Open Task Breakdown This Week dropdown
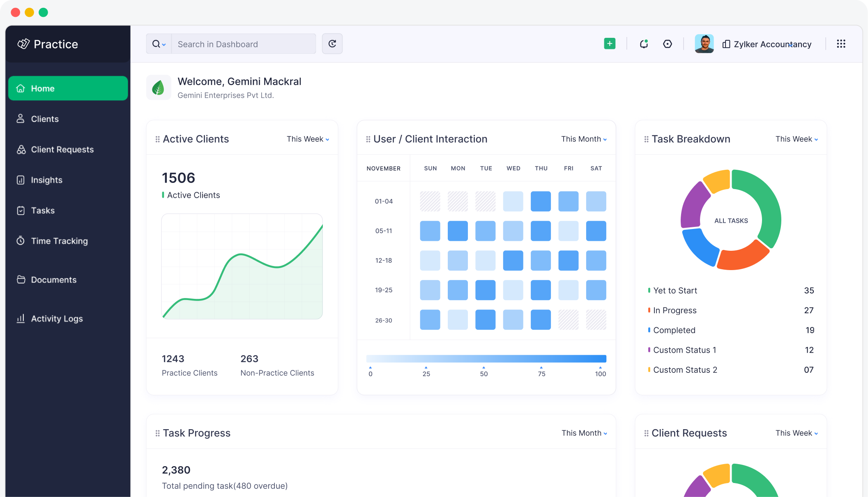Image resolution: width=868 pixels, height=497 pixels. point(797,139)
